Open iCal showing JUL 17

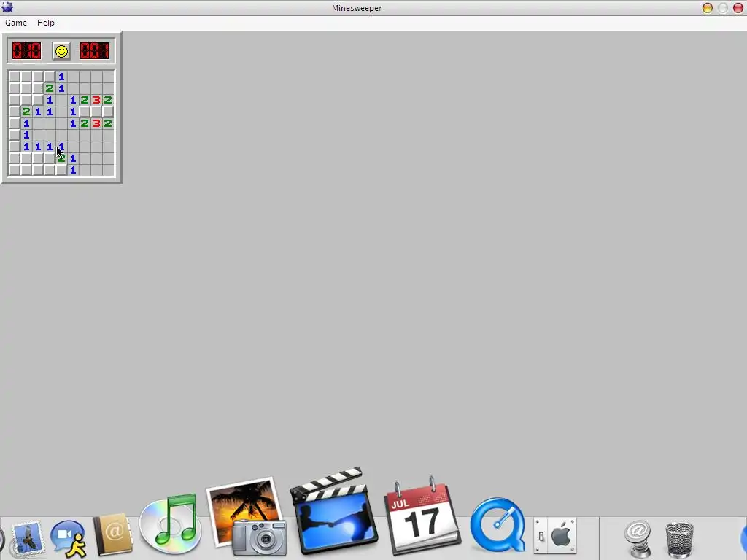pyautogui.click(x=422, y=517)
